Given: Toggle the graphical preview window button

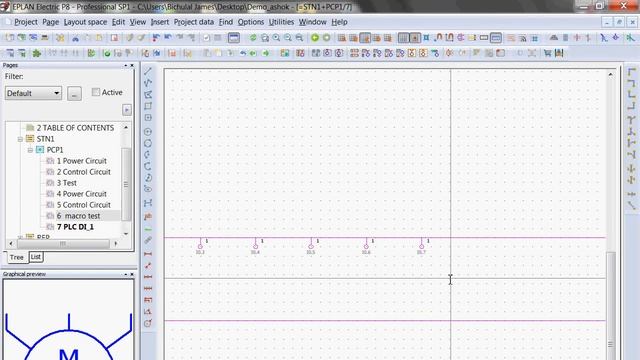Looking at the screenshot, I should coord(233,38).
